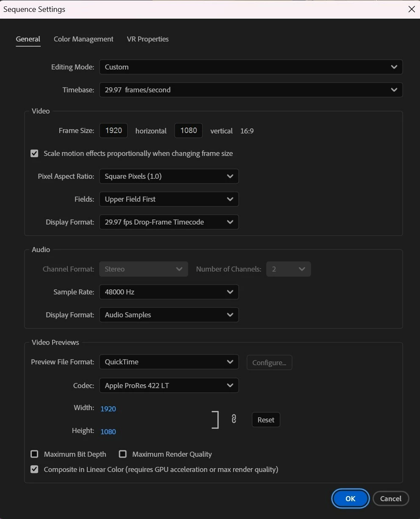Click the Reset preview size button

[x=266, y=420]
